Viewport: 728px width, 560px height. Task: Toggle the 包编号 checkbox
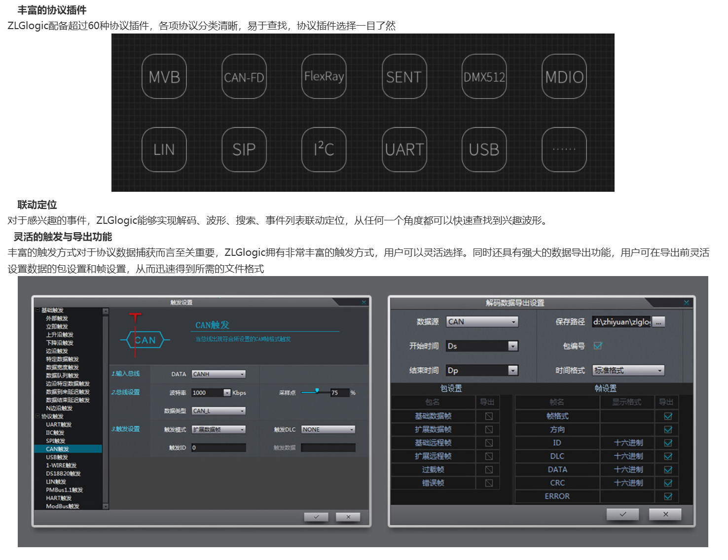pyautogui.click(x=598, y=346)
